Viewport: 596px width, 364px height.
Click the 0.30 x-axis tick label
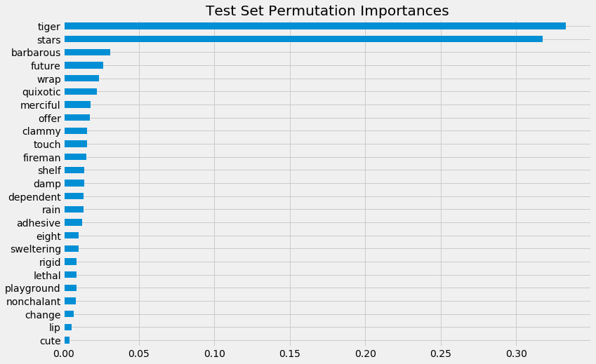pyautogui.click(x=516, y=353)
